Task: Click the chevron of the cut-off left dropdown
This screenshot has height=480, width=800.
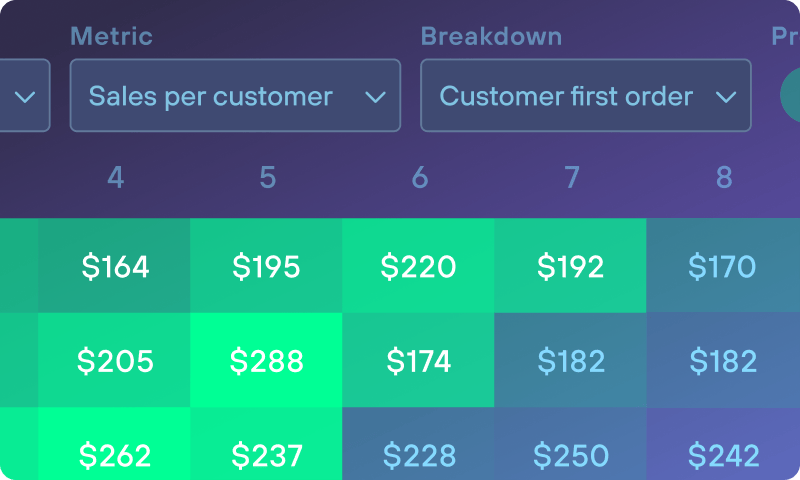Action: (x=26, y=96)
